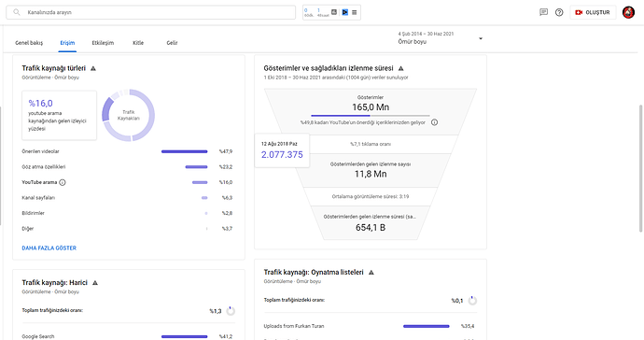Click the Önerilen videolar %47,9 bar
Screen dimensions: 644x340
pos(185,151)
